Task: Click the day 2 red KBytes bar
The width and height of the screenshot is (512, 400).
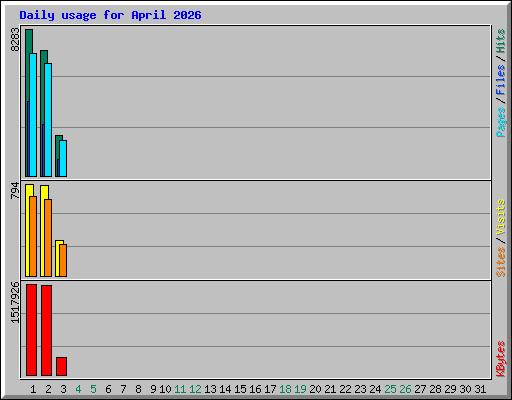Action: pos(46,330)
